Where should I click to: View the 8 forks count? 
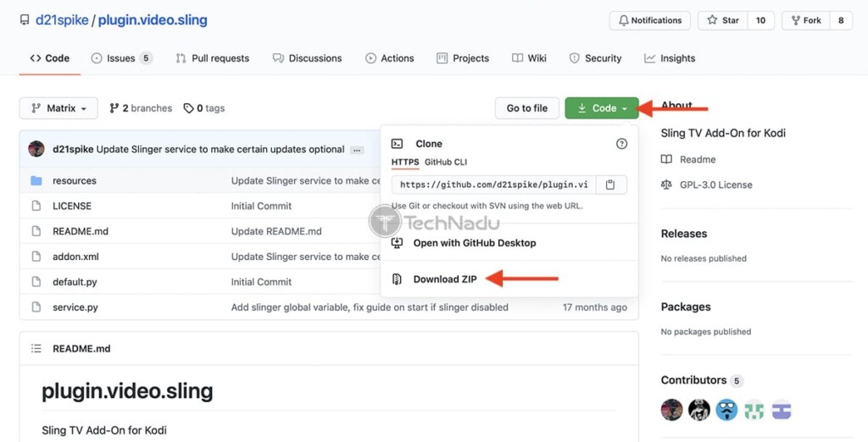tap(841, 20)
